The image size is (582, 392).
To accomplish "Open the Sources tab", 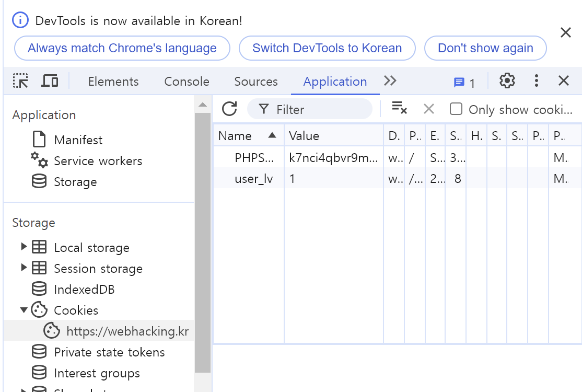I will 256,82.
